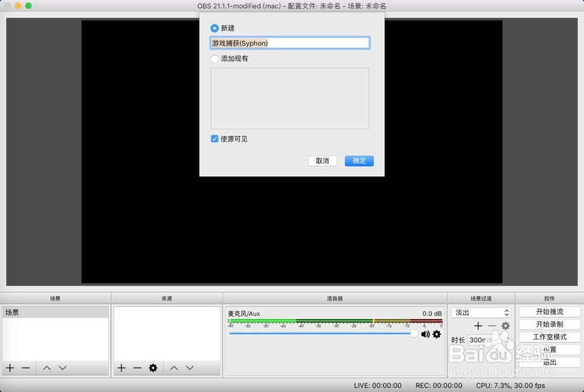Add a new scene with plus icon
This screenshot has height=392, width=584.
click(10, 368)
